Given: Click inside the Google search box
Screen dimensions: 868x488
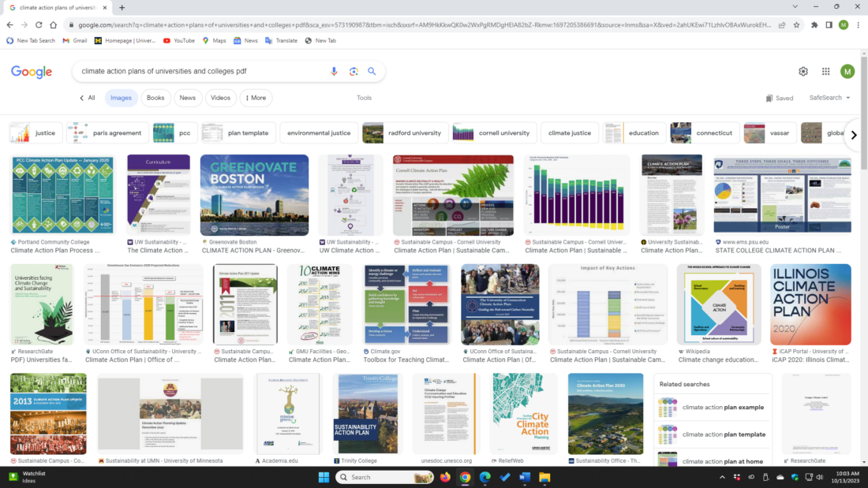Looking at the screenshot, I should [202, 72].
